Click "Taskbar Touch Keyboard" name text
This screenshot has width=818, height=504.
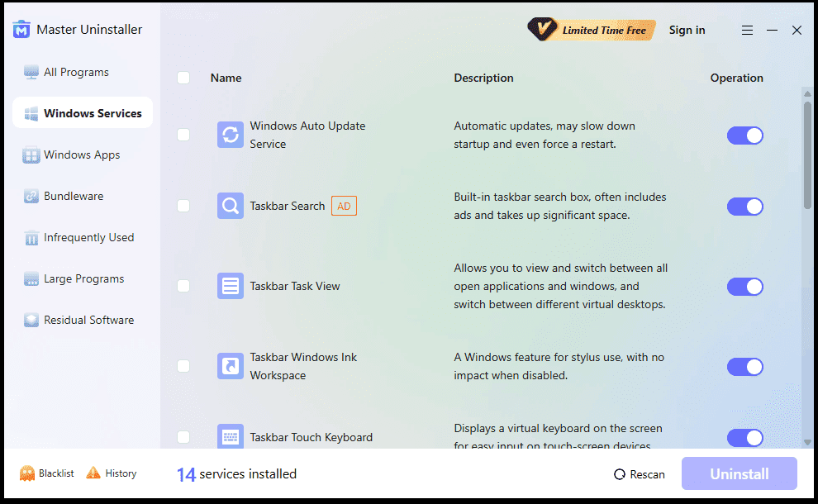[311, 437]
